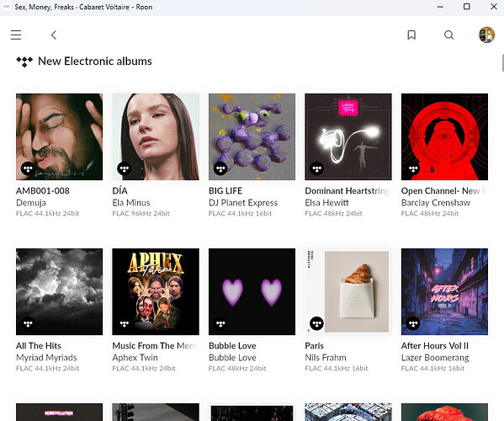504x421 pixels.
Task: Click the Bubble Love album title
Action: pyautogui.click(x=232, y=346)
